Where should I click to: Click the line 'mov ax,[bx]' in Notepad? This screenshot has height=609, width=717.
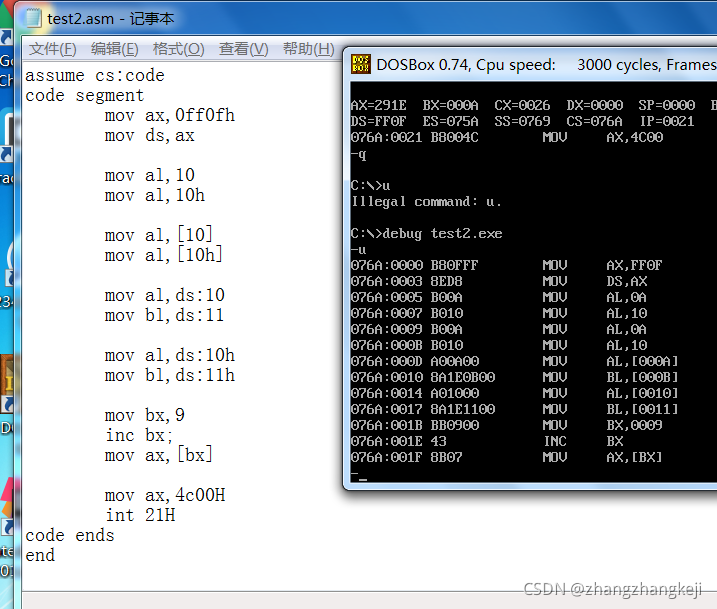tap(159, 455)
